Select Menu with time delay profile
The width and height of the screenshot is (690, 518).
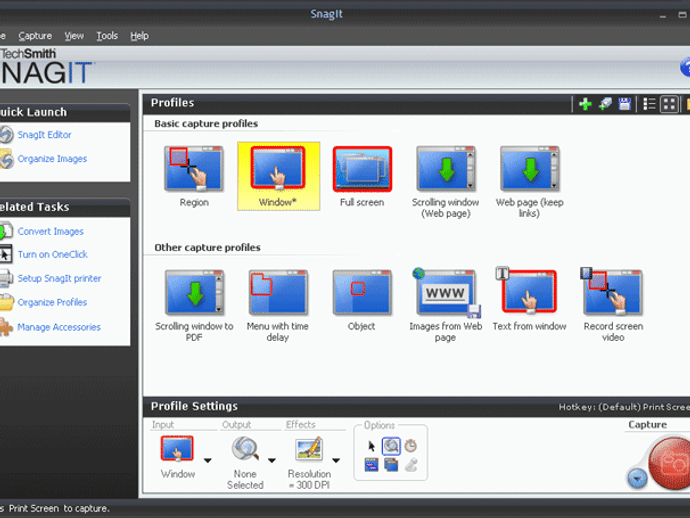point(278,306)
